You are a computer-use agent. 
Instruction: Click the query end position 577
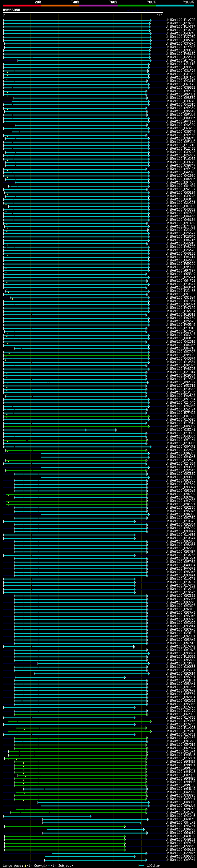click(159, 15)
